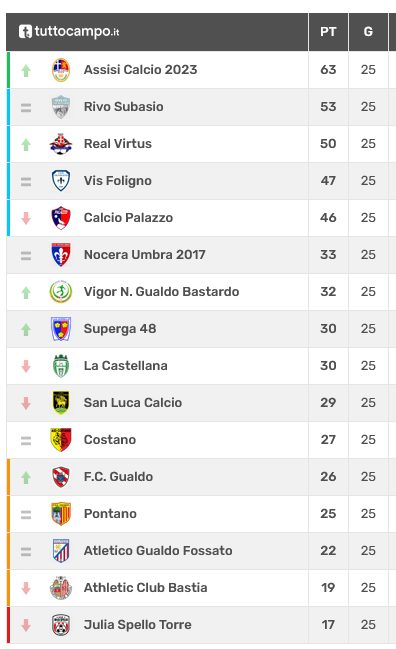
Task: Click the Assisi Calcio 2023 team crest
Action: 61,70
